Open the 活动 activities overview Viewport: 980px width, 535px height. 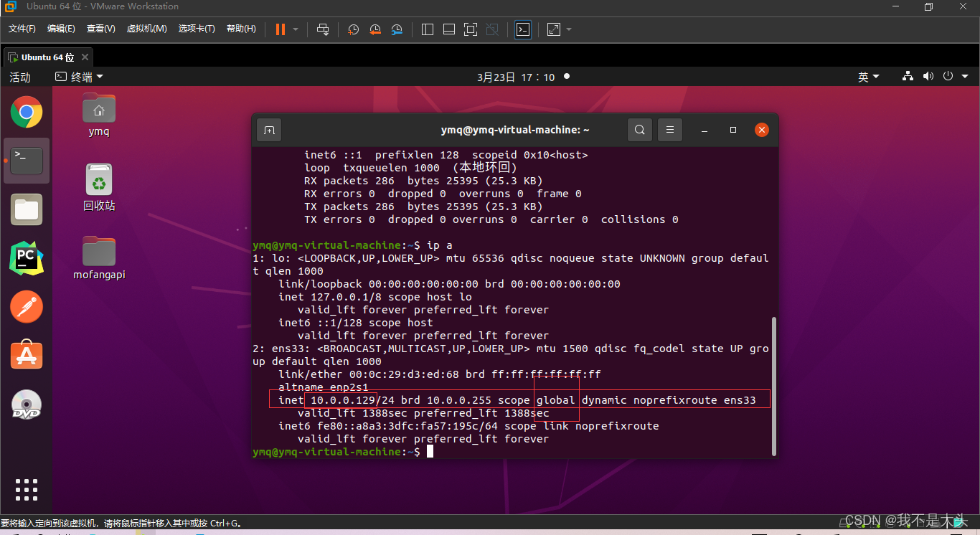tap(20, 77)
